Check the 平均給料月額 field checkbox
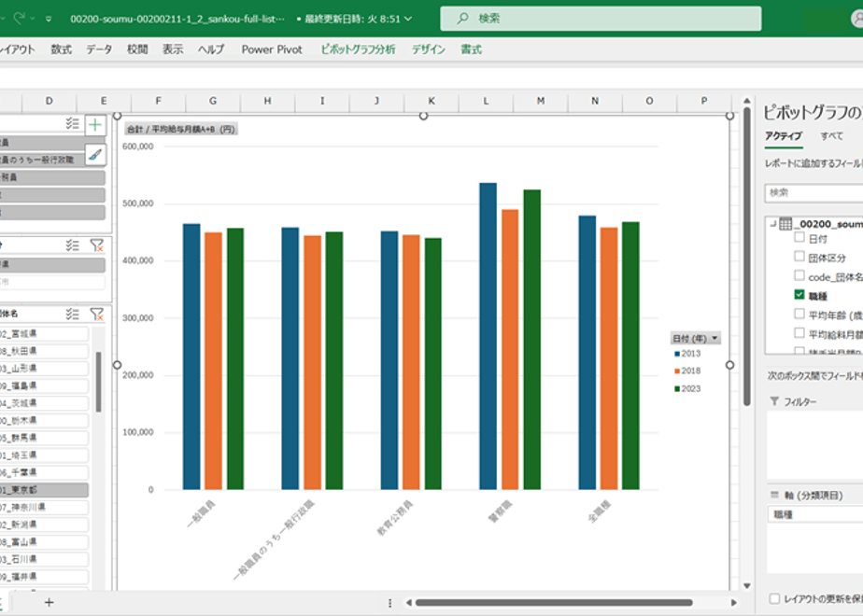The width and height of the screenshot is (863, 616). pos(799,333)
